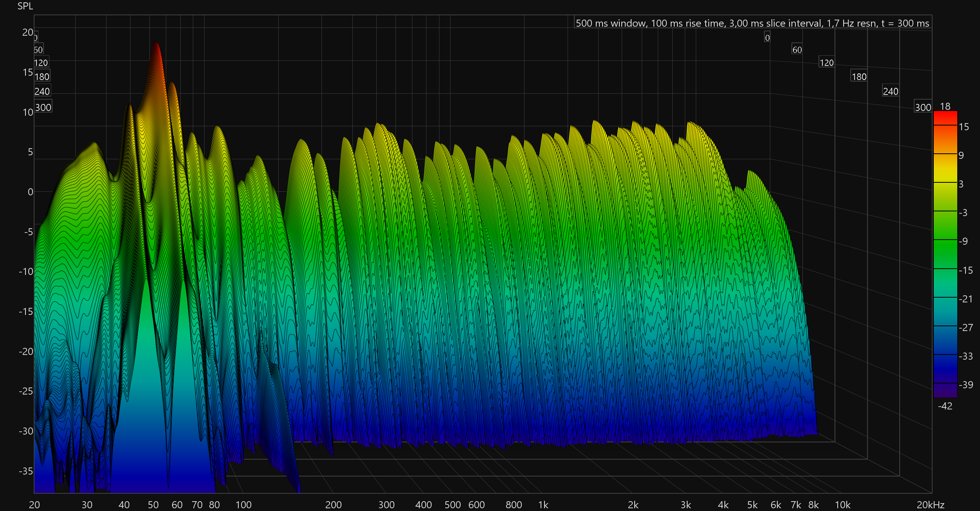Image resolution: width=980 pixels, height=511 pixels.
Task: Click the 120 ms time label on left
Action: tap(41, 63)
